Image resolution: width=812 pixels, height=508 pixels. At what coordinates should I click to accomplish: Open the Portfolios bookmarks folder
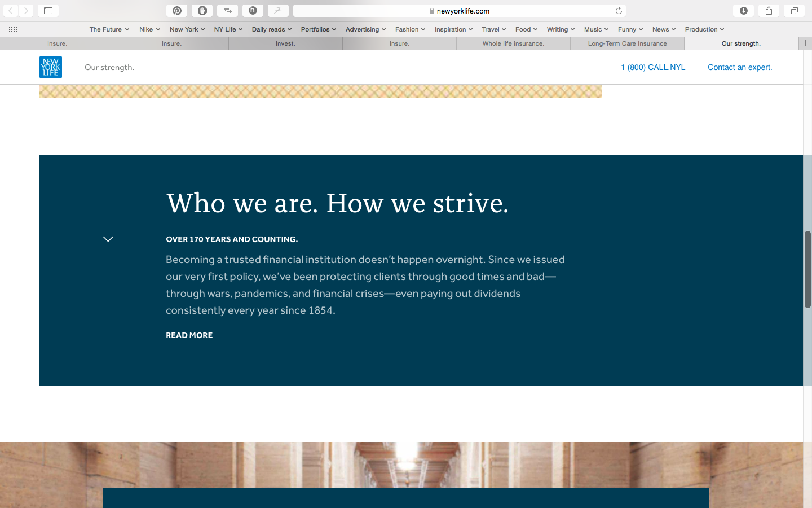click(319, 29)
